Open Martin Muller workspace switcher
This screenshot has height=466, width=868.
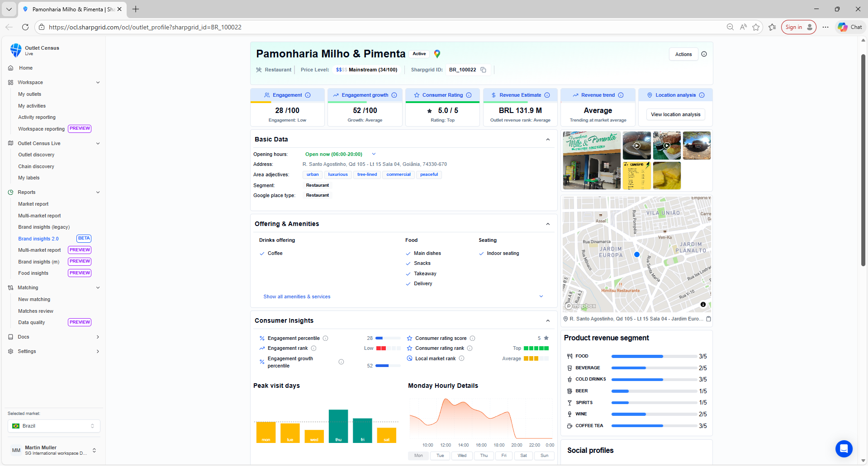54,450
